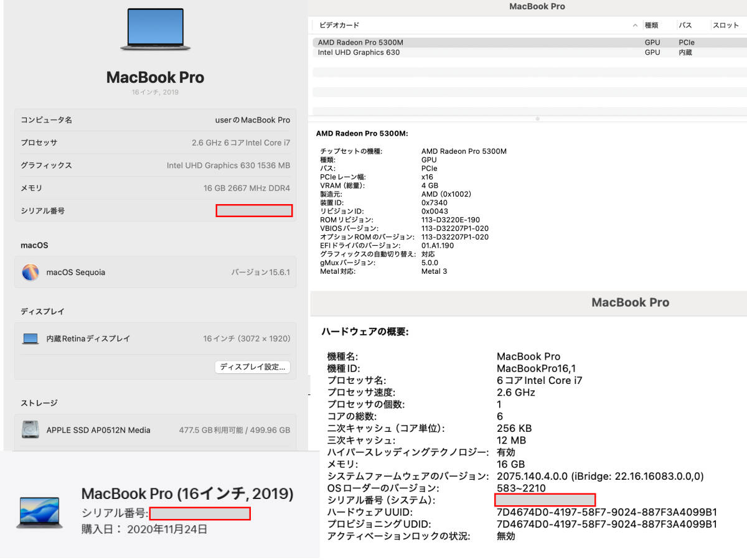
Task: Click the プロセッサ速度 value 2.6 GHz
Action: pyautogui.click(x=516, y=393)
